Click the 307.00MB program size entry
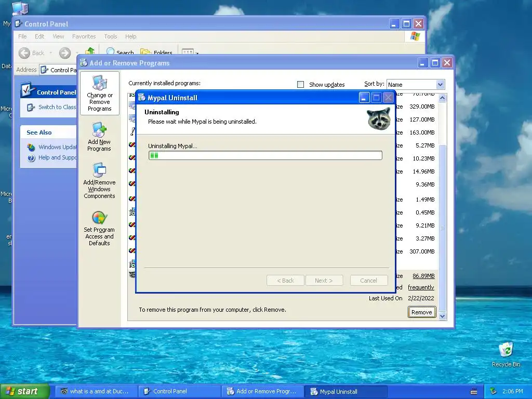The height and width of the screenshot is (399, 532). [422, 251]
